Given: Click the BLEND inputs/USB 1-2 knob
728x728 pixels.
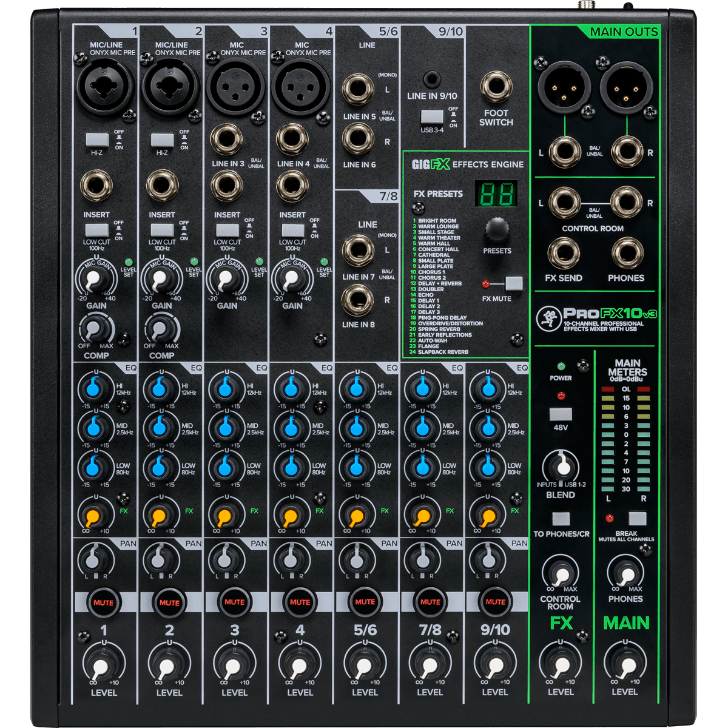Looking at the screenshot, I should coord(562,466).
